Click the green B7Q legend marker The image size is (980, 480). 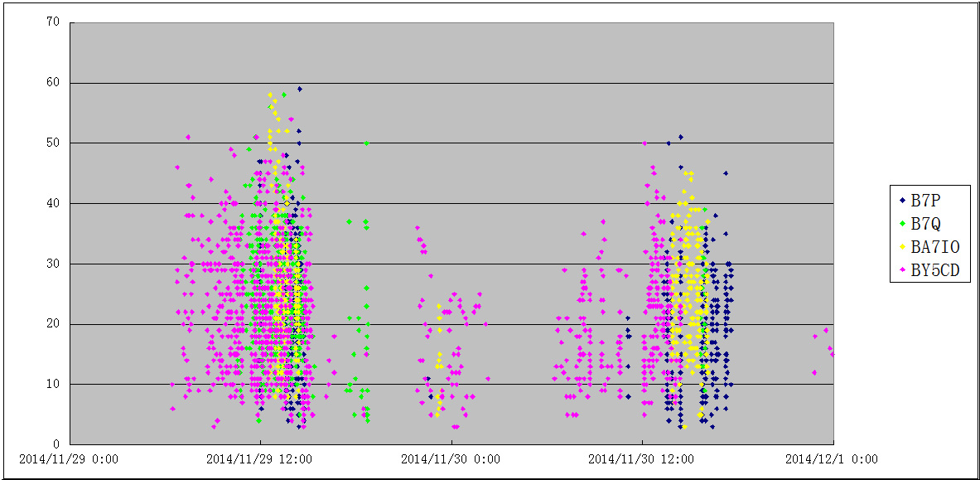coord(902,224)
